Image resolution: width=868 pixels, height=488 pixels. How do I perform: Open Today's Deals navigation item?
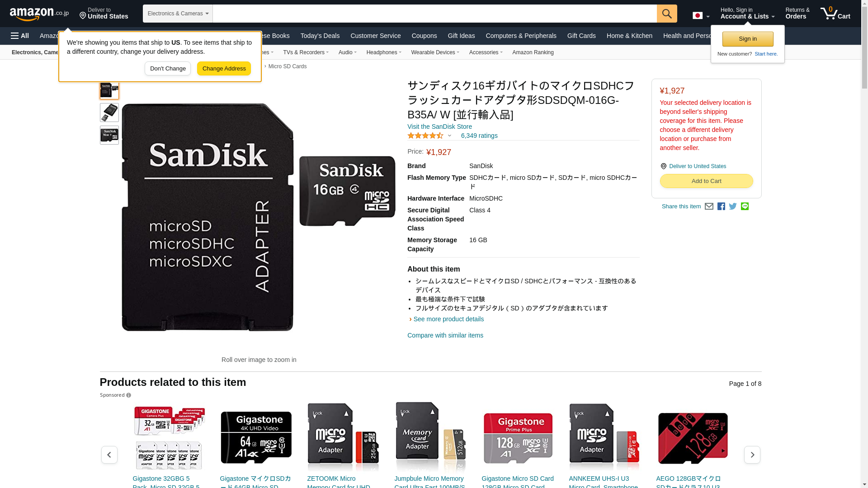[320, 36]
